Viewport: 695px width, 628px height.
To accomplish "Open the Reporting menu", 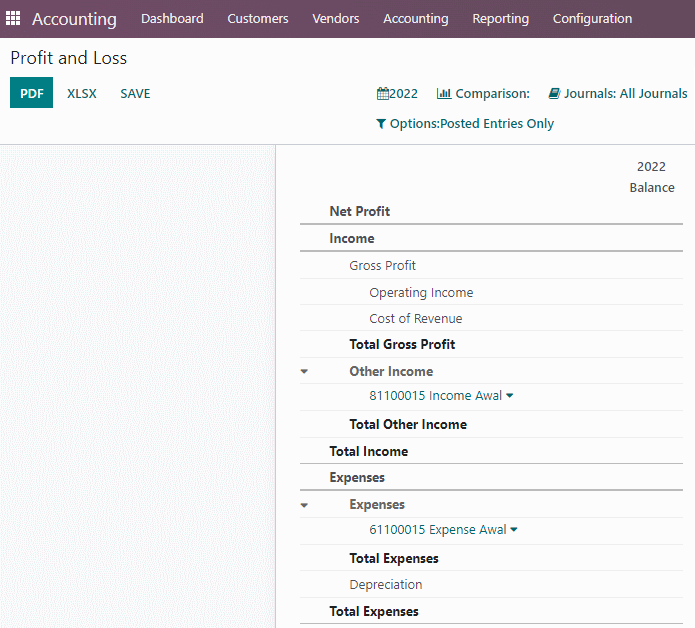I will pos(500,19).
